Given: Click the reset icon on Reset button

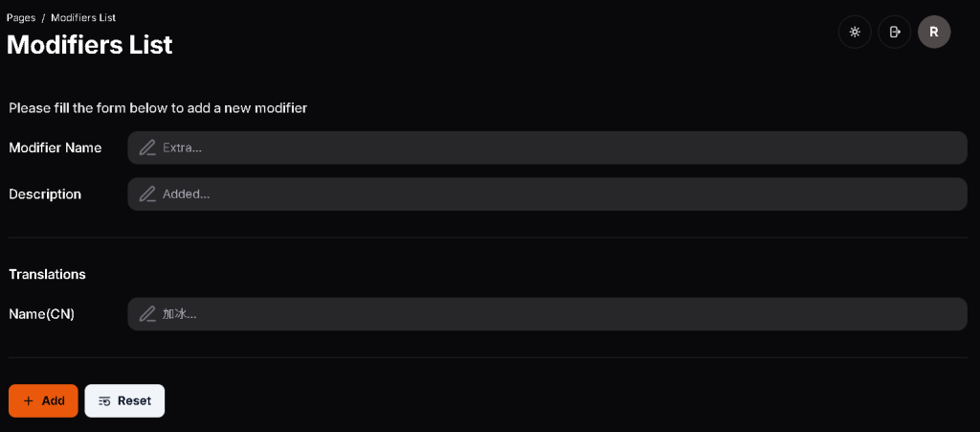Looking at the screenshot, I should pyautogui.click(x=104, y=400).
